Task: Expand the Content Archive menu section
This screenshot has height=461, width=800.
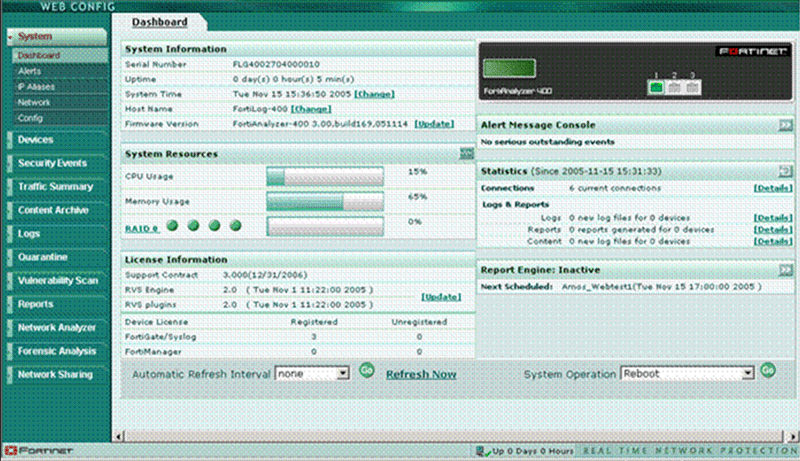Action: 57,210
